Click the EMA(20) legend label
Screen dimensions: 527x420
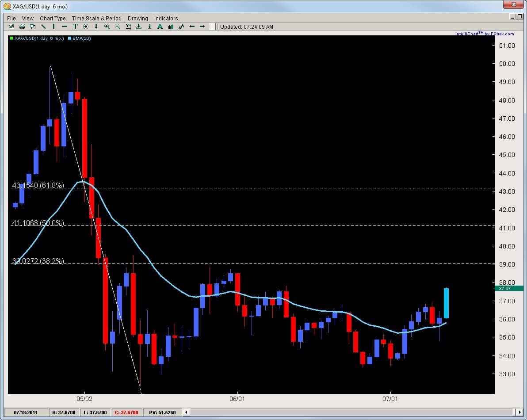(82, 38)
